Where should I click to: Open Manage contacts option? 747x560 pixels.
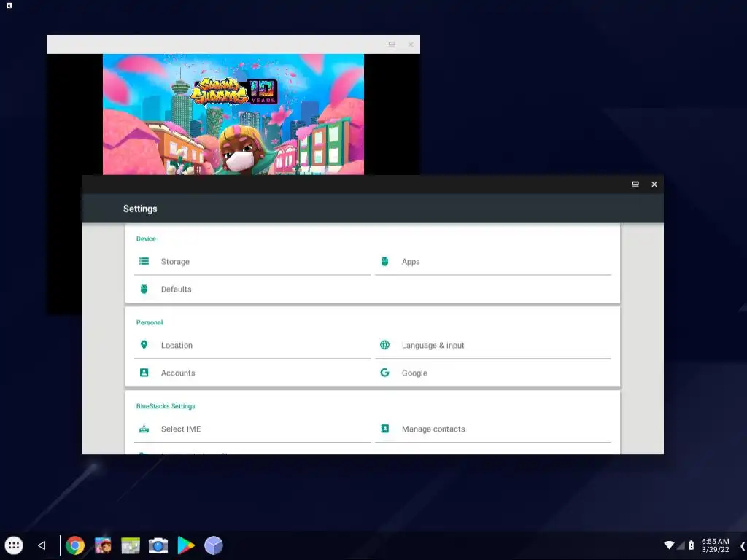pyautogui.click(x=493, y=429)
